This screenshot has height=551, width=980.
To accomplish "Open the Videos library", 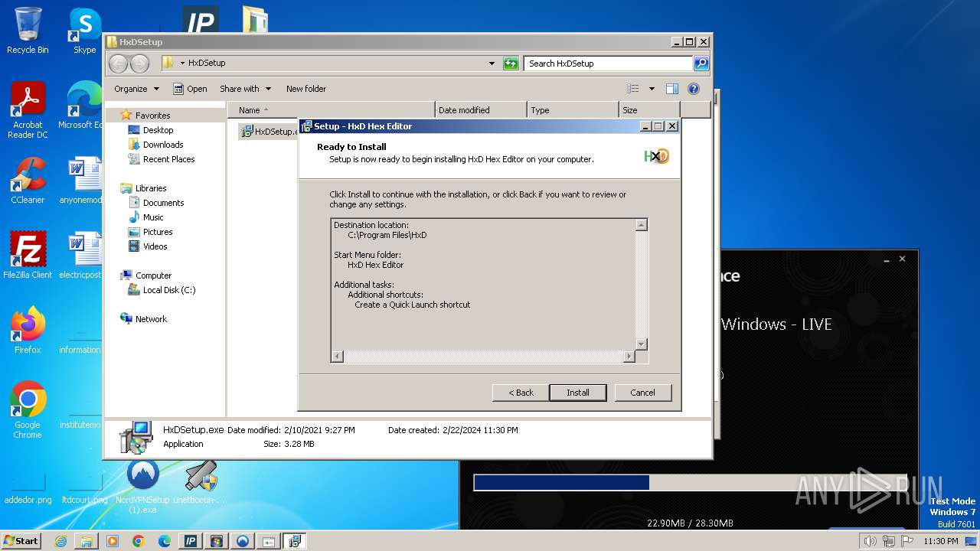I will (155, 246).
